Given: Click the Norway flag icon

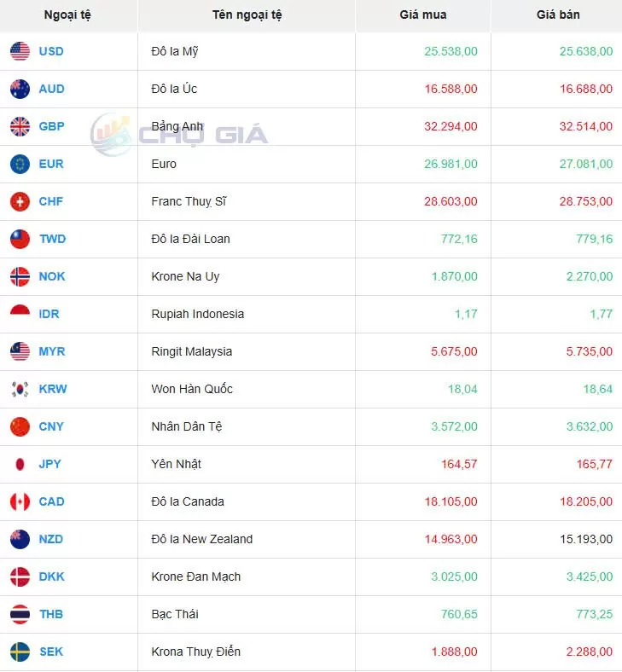Looking at the screenshot, I should click(20, 276).
